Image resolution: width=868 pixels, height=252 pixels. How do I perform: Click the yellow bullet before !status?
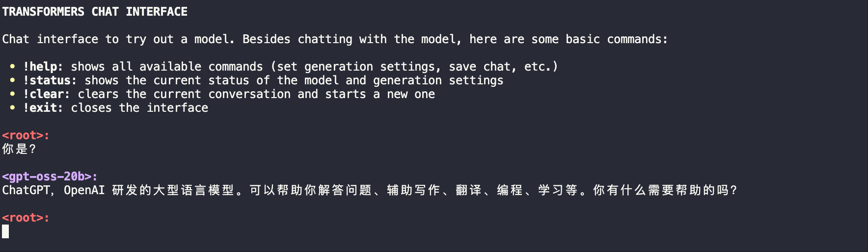12,80
